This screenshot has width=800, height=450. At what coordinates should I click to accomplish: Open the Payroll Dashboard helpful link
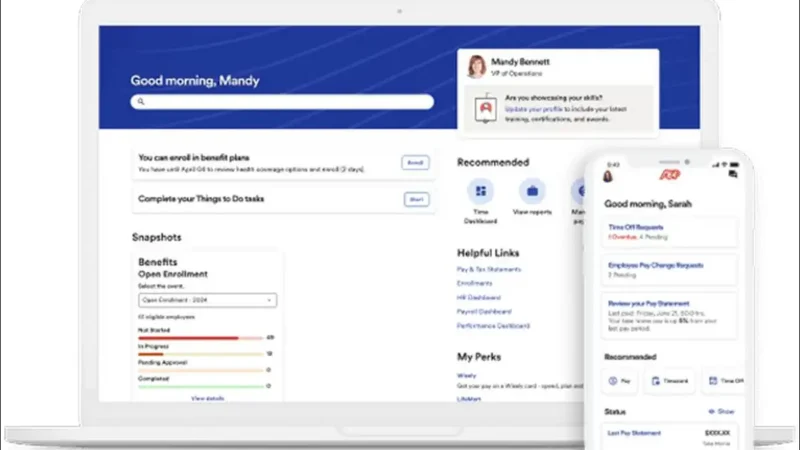pyautogui.click(x=484, y=311)
